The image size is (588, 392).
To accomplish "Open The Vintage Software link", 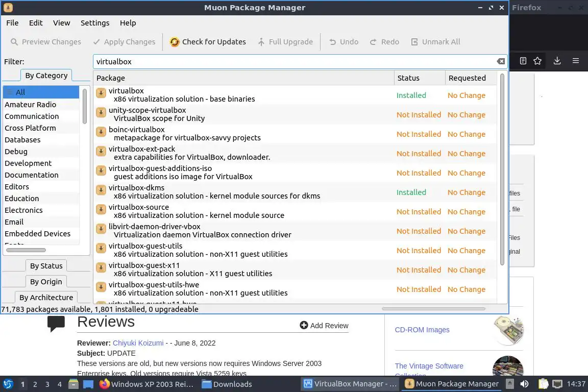I will pyautogui.click(x=429, y=366).
